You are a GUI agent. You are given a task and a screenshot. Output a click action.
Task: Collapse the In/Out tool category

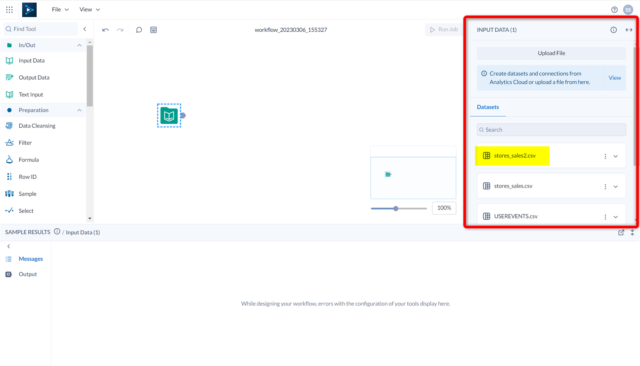pyautogui.click(x=79, y=45)
